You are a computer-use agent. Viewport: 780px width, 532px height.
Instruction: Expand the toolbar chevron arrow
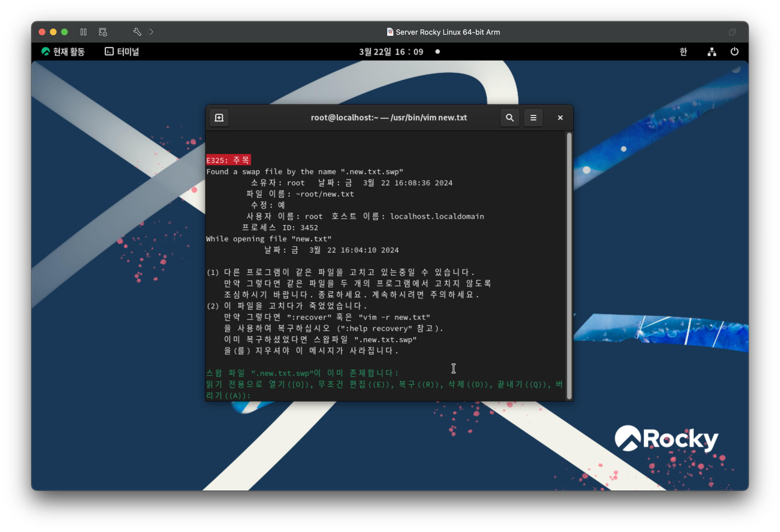pos(151,32)
